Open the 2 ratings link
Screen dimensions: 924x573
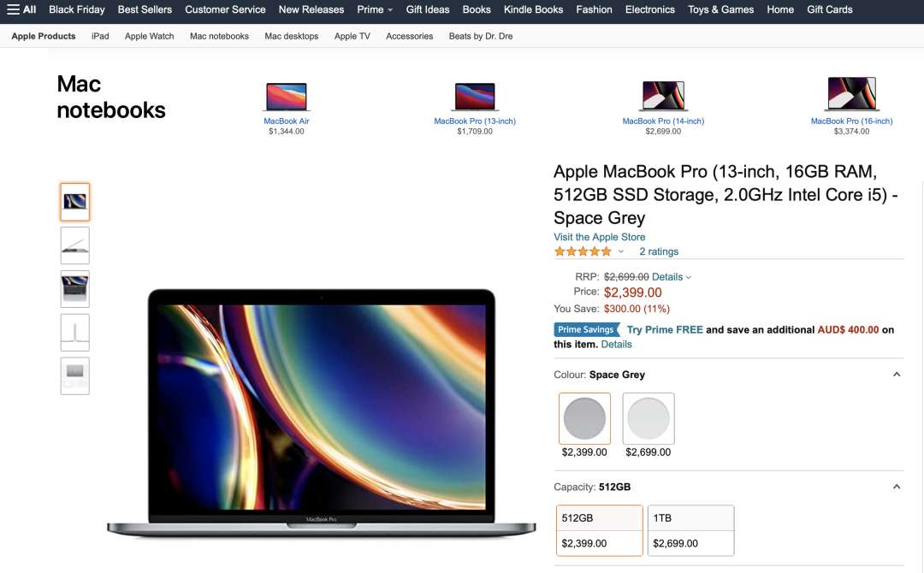(x=659, y=251)
